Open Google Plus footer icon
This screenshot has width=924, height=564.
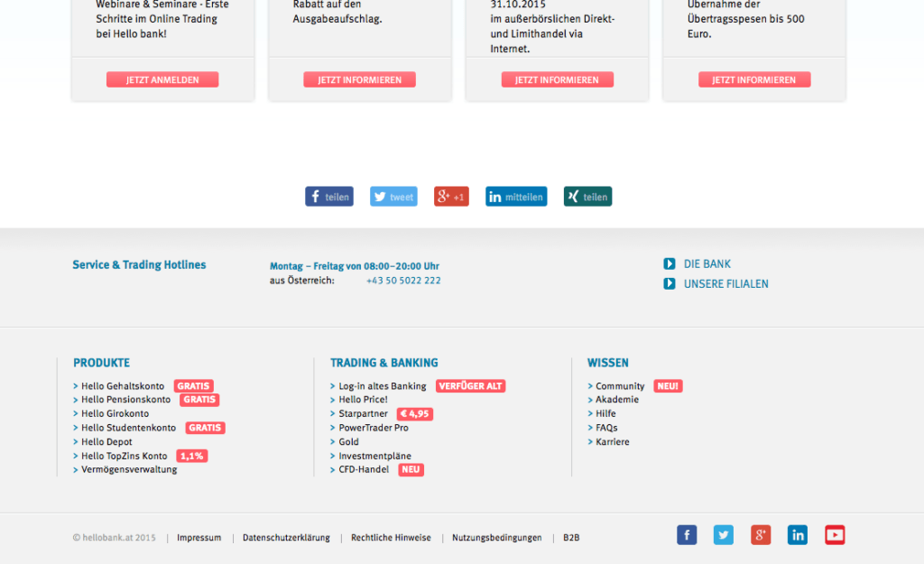(x=761, y=535)
